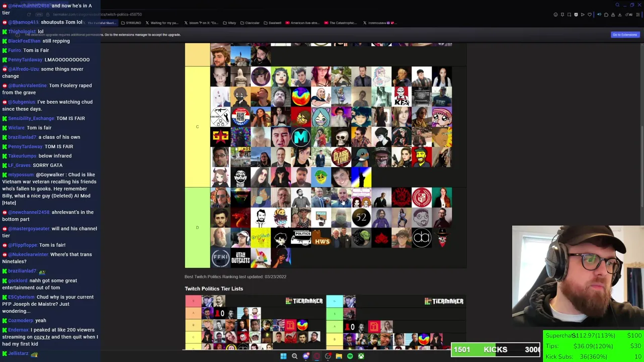Open the Xbox app in taskbar
Image resolution: width=644 pixels, height=362 pixels.
361,356
